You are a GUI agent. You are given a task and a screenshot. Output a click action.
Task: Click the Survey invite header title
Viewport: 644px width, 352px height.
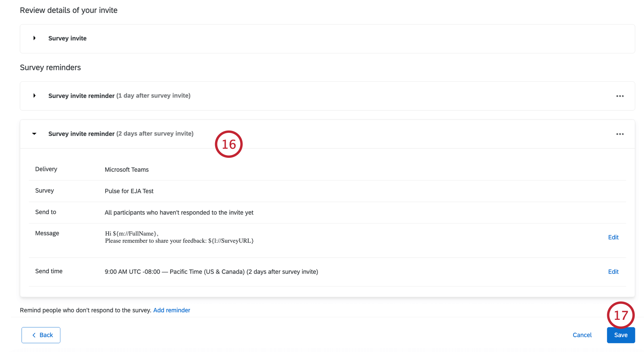click(67, 38)
